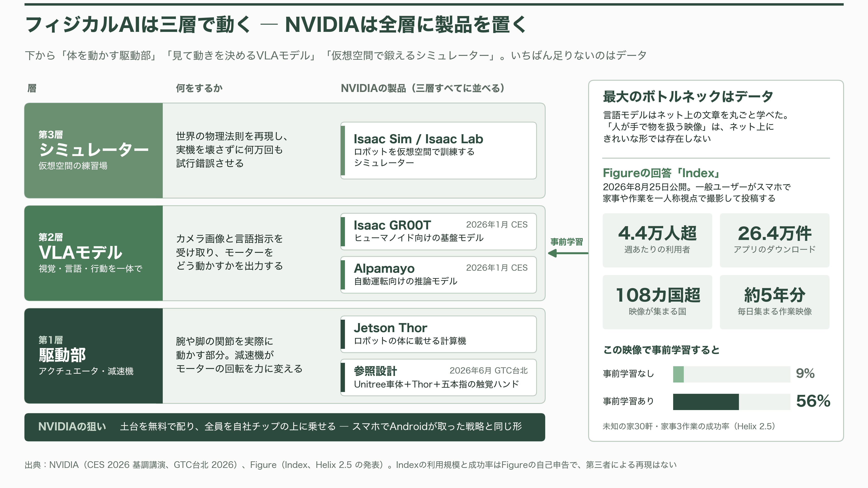Click caption 未知の家30軒・家事3作業の成功率
Viewport: 868px width, 488px height.
pos(689,427)
